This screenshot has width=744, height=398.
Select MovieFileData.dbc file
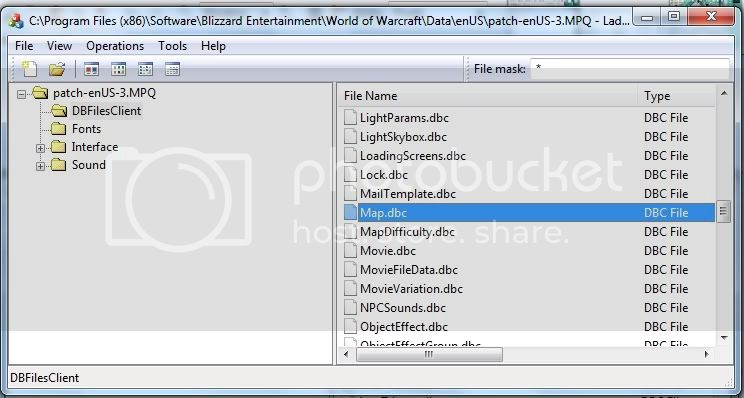pos(409,269)
